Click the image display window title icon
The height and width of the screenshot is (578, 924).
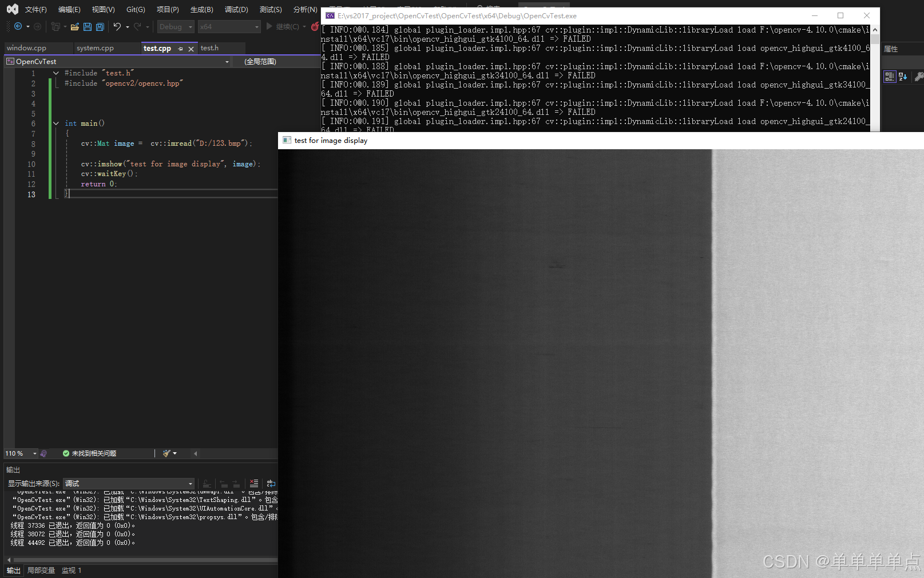tap(287, 140)
